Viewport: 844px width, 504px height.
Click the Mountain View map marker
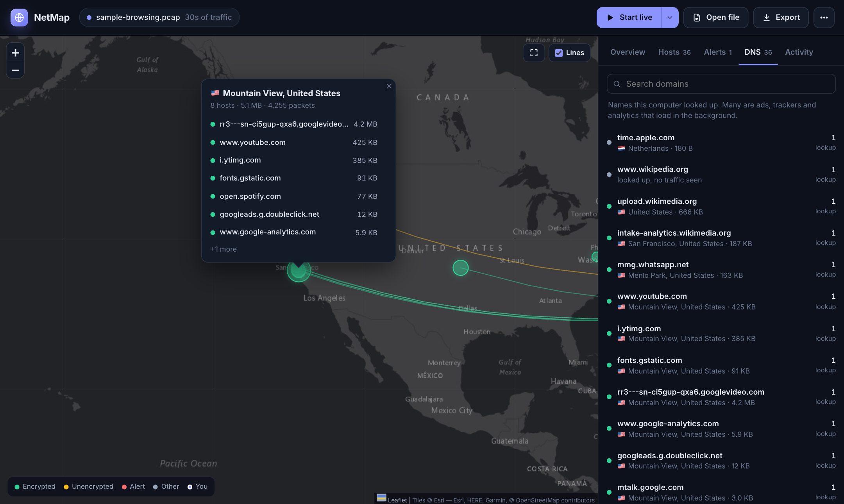[x=299, y=270]
